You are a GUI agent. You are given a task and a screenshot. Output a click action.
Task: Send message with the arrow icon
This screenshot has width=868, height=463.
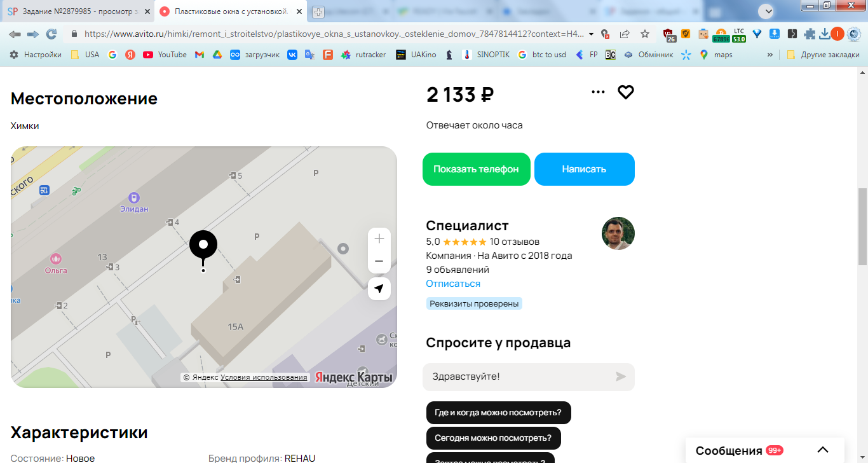[621, 377]
